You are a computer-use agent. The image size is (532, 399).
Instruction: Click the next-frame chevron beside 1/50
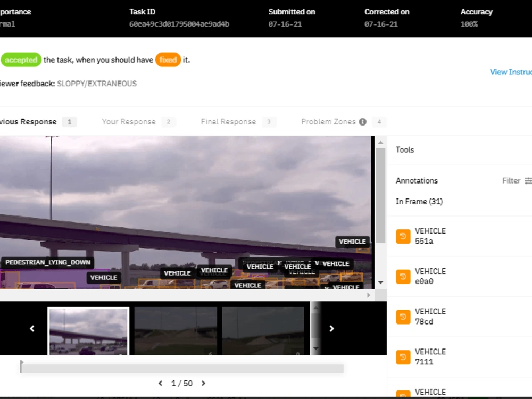(x=203, y=383)
